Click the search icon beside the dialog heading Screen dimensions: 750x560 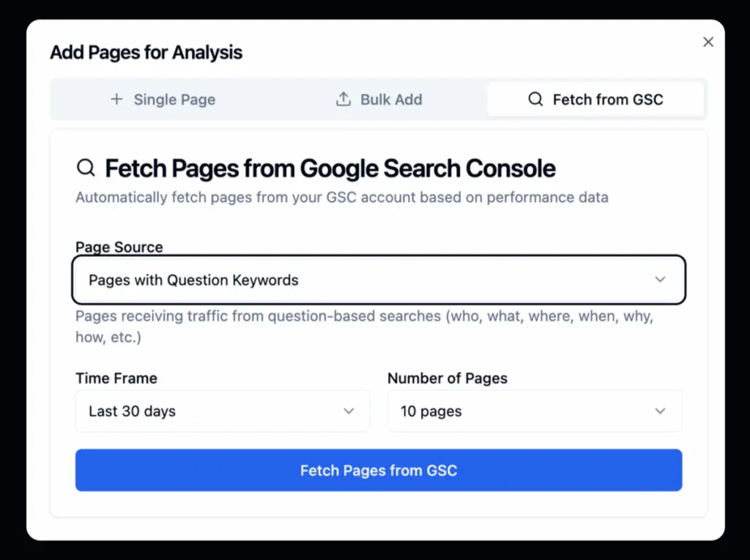pyautogui.click(x=86, y=168)
